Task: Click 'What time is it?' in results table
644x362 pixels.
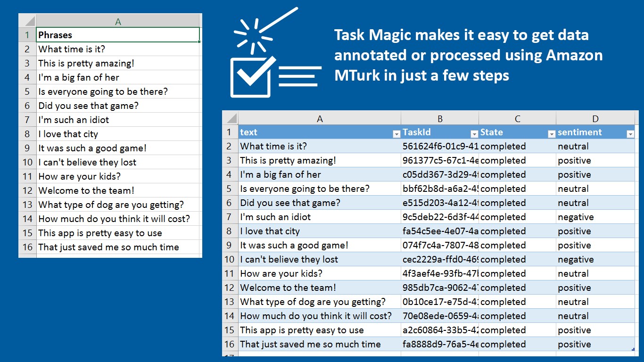Action: coord(320,146)
